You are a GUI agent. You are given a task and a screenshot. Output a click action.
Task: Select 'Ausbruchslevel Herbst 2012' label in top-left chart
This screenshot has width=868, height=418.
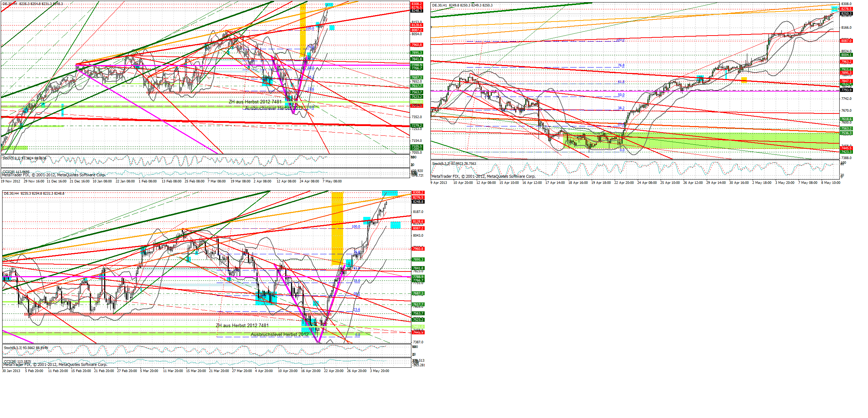coord(274,108)
